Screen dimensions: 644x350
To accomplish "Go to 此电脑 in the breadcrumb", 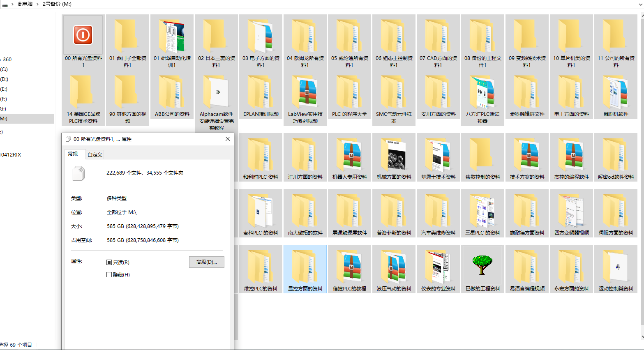I will pyautogui.click(x=25, y=4).
